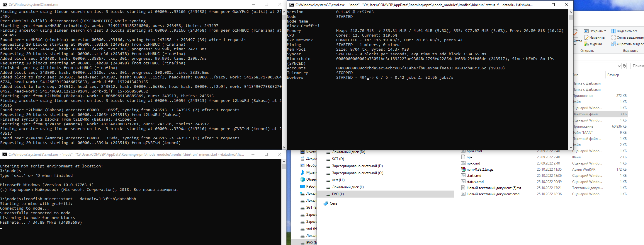Image resolution: width=644 pixels, height=245 pixels.
Task: Click the 25.10.2022 20:59 date cell
Action: pyautogui.click(x=549, y=182)
